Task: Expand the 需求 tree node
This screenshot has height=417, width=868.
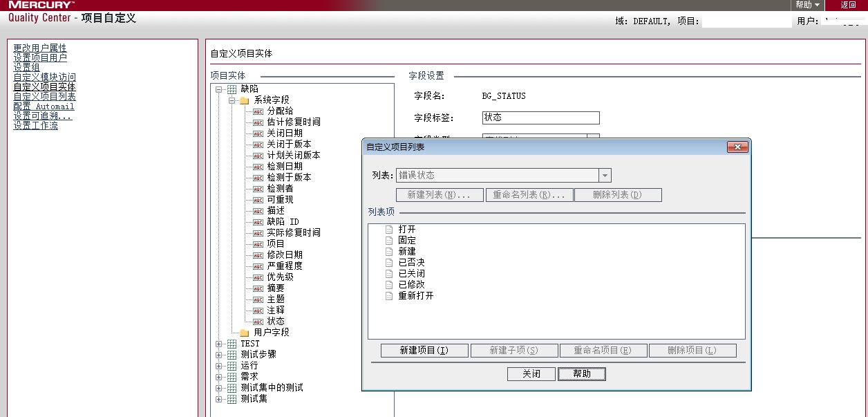Action: (219, 377)
